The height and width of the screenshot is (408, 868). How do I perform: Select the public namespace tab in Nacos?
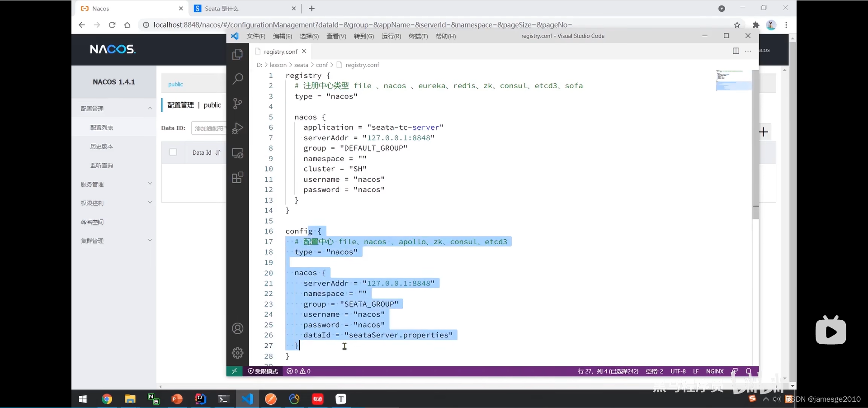[175, 84]
